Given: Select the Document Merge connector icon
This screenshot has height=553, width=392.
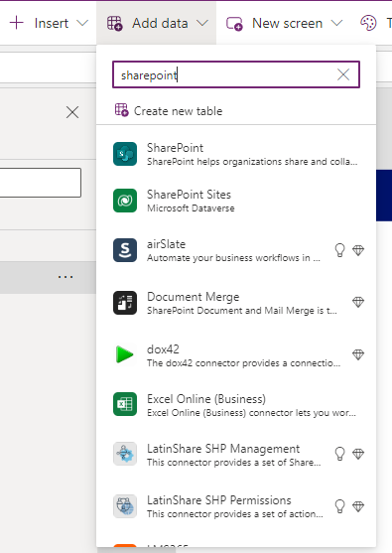Looking at the screenshot, I should click(x=125, y=303).
